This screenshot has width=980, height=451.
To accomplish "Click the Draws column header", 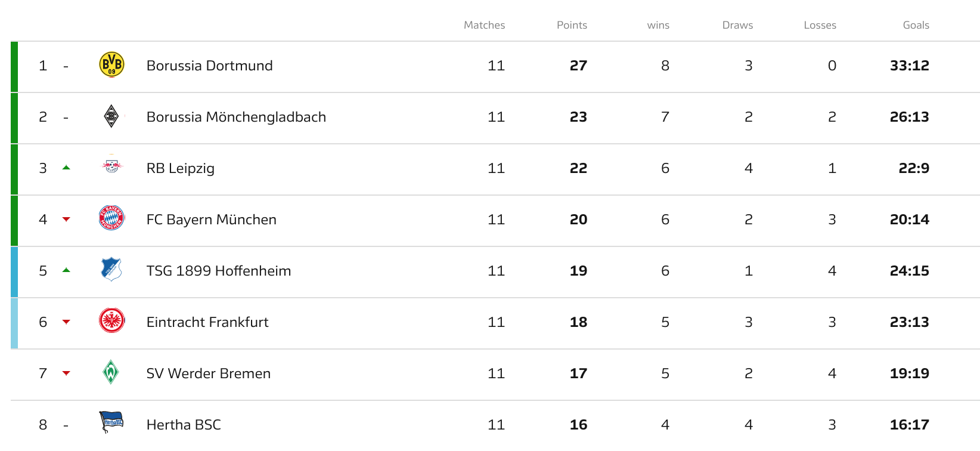I will [x=737, y=25].
